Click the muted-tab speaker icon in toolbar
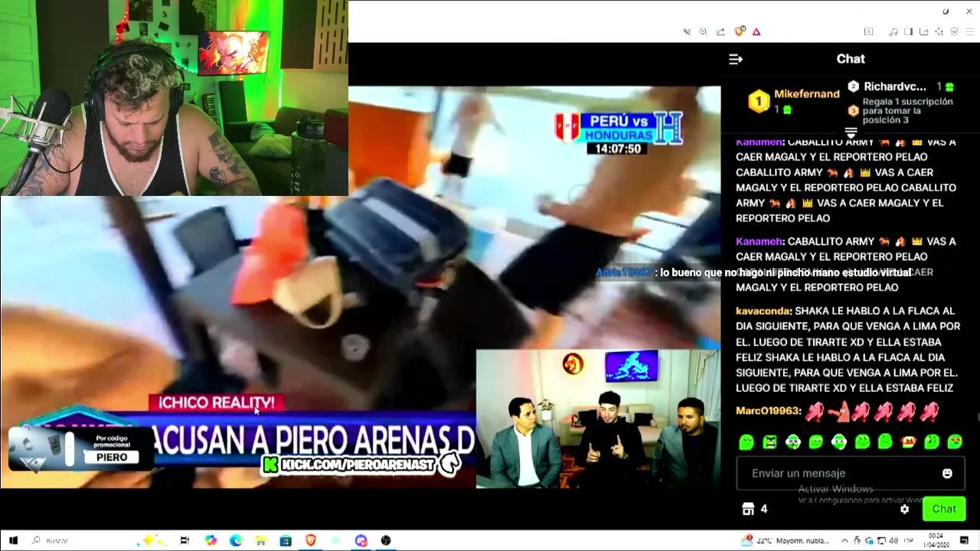980x551 pixels. click(x=687, y=31)
